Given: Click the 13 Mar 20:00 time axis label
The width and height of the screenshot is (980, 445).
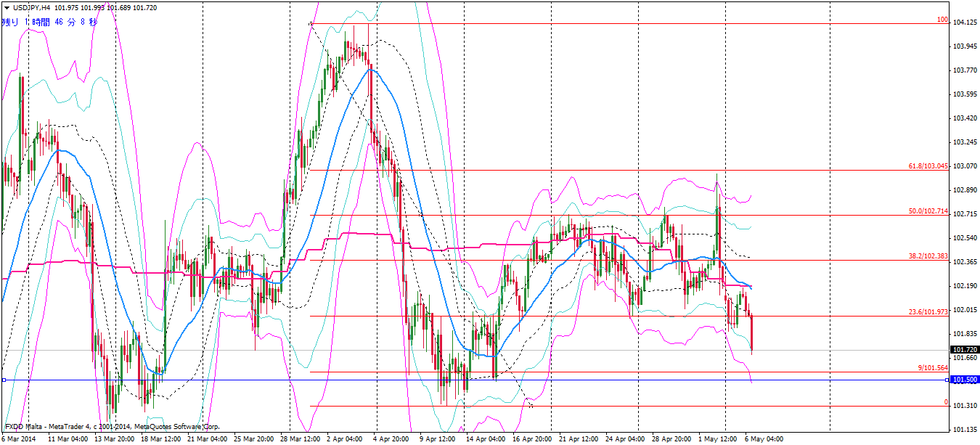Looking at the screenshot, I should (x=115, y=439).
